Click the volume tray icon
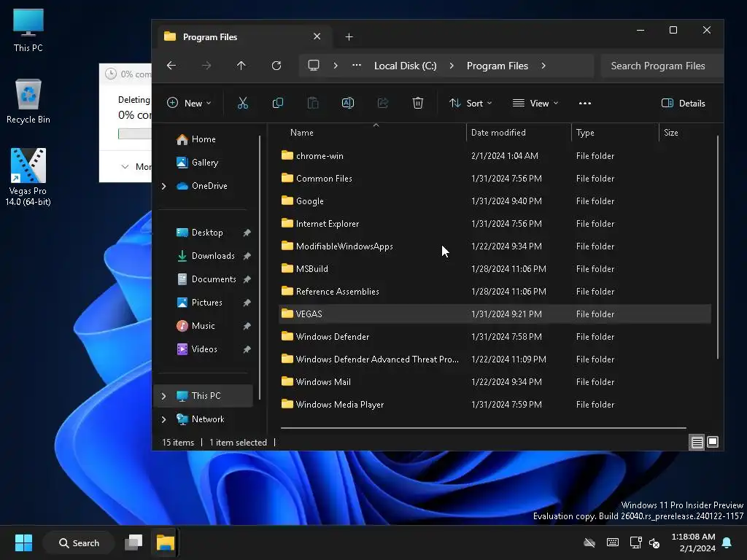Image resolution: width=747 pixels, height=560 pixels. (x=654, y=542)
